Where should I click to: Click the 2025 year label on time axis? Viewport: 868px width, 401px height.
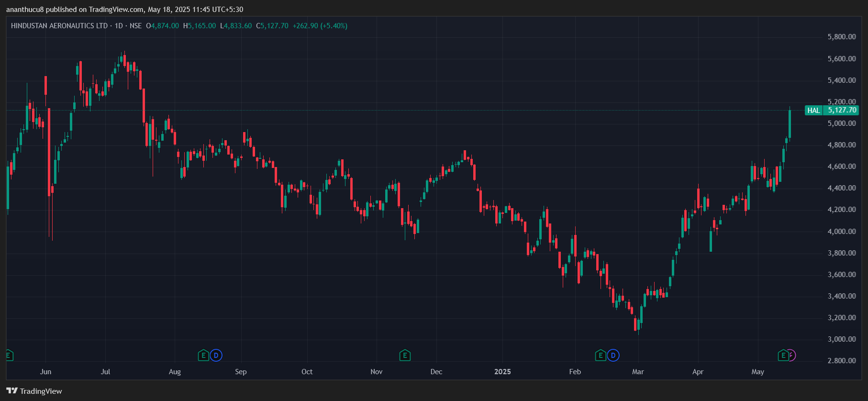click(x=502, y=372)
